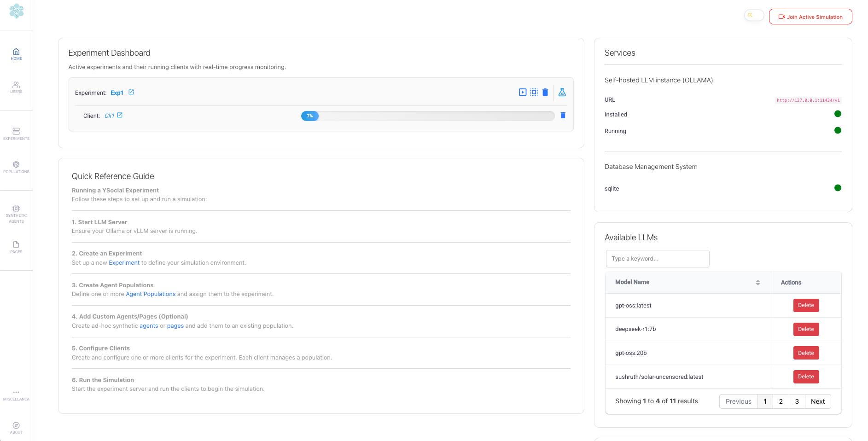The height and width of the screenshot is (441, 868).
Task: Open Populations from the sidebar
Action: point(16,167)
